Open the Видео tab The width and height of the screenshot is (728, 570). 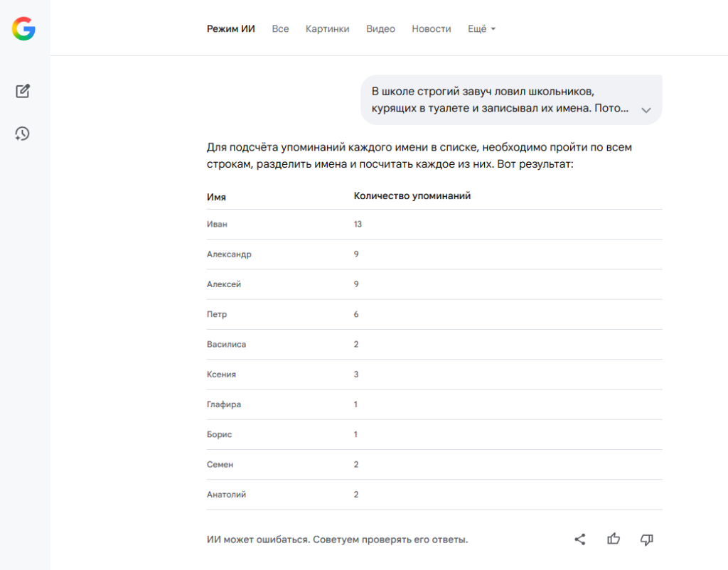(x=380, y=29)
